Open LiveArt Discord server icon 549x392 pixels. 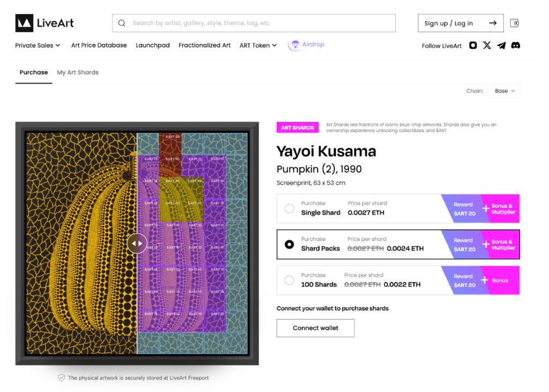515,45
